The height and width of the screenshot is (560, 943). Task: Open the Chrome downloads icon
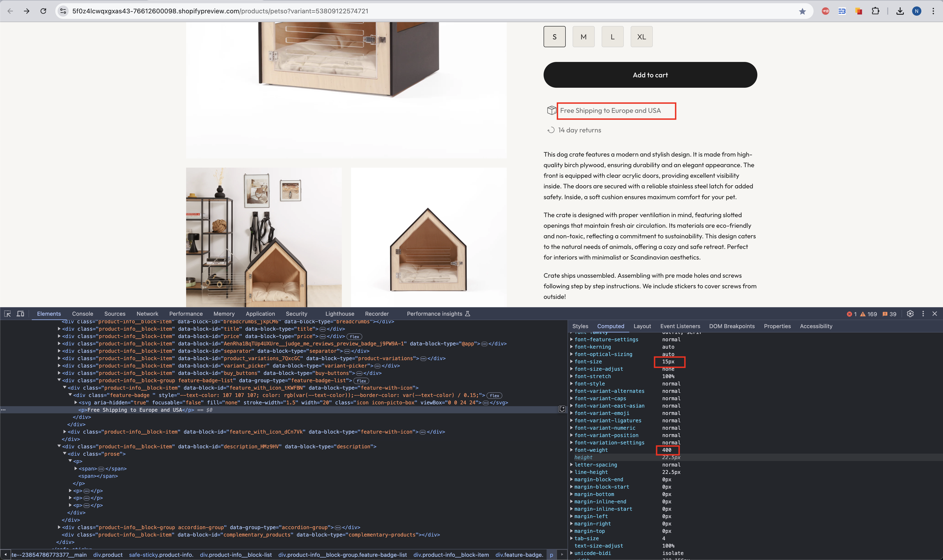pyautogui.click(x=900, y=11)
